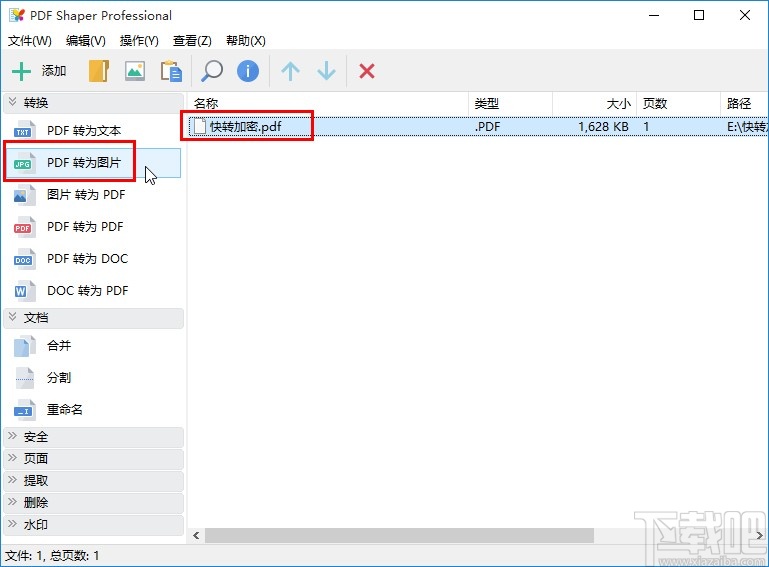Click the 合并 merge document icon

click(x=25, y=346)
